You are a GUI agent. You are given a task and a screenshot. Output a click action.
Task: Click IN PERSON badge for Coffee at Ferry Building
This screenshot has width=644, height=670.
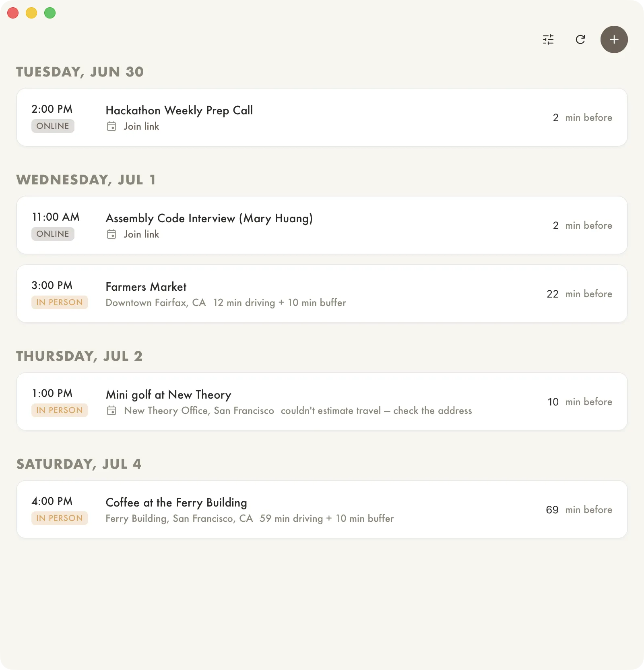pyautogui.click(x=60, y=518)
